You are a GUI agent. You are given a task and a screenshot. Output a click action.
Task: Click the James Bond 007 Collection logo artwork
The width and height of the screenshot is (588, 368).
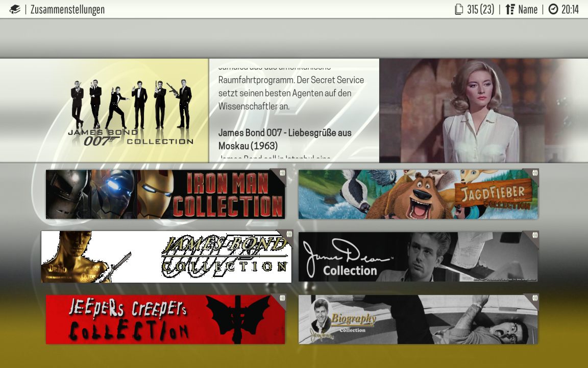coord(131,112)
